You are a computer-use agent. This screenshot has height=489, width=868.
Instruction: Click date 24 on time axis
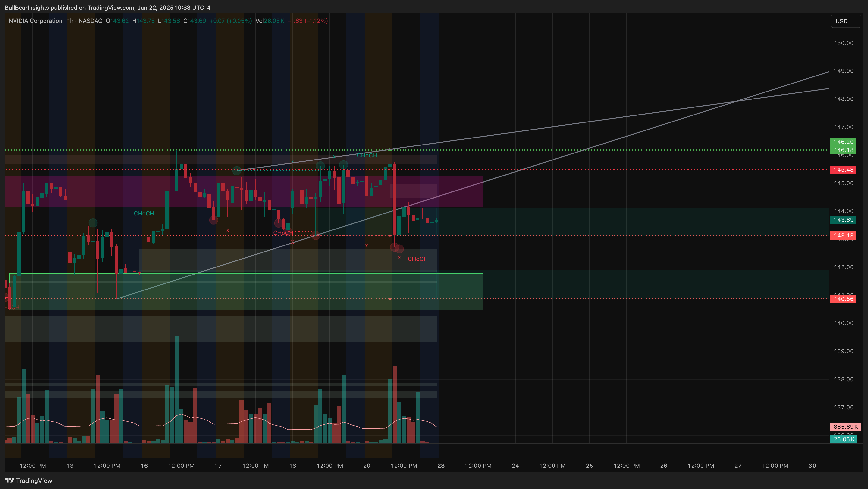point(515,466)
